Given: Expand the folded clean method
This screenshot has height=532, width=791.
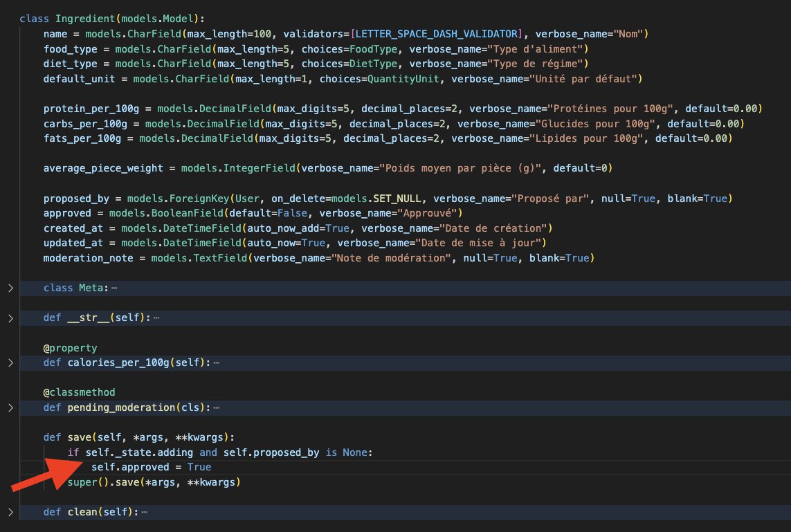Looking at the screenshot, I should coord(10,512).
